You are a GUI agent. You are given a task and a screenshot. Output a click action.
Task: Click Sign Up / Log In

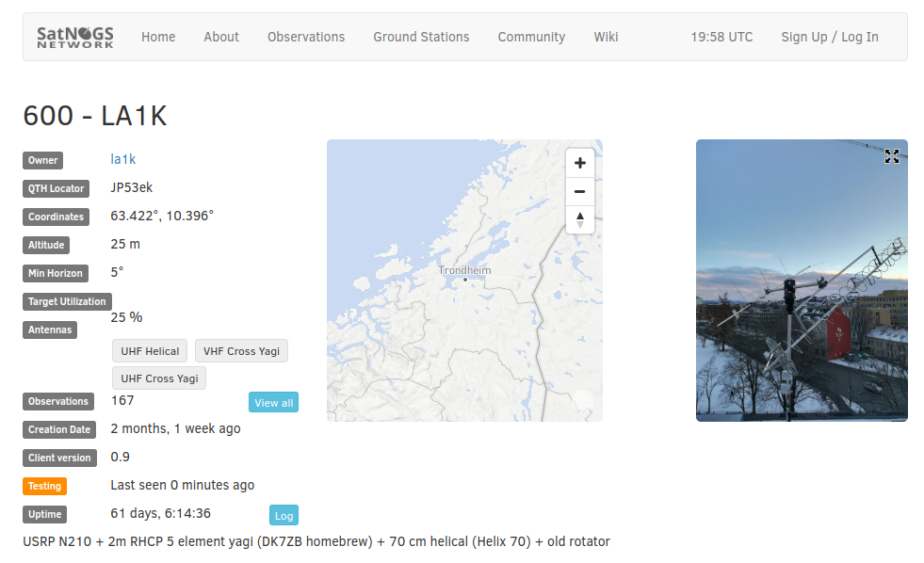point(829,37)
